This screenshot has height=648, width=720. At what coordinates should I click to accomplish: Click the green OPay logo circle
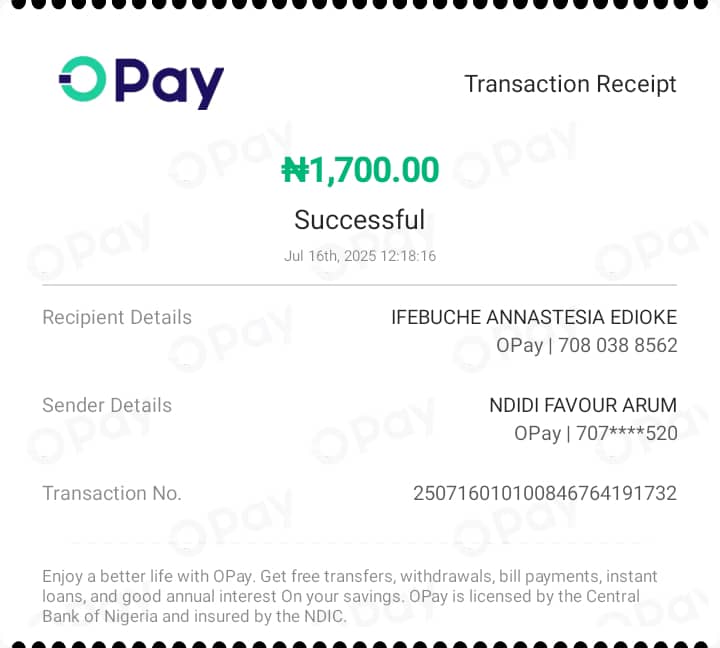tap(82, 79)
